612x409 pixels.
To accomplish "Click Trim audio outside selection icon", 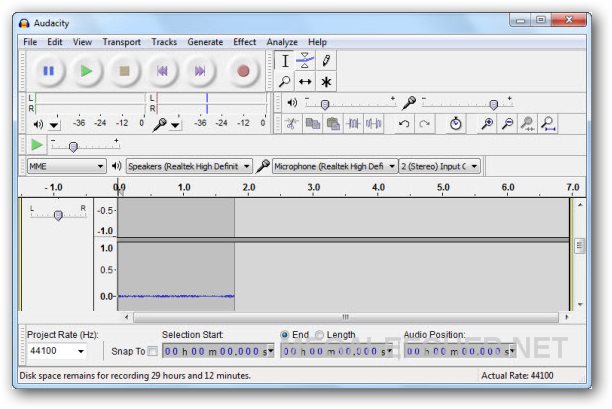I will (353, 124).
